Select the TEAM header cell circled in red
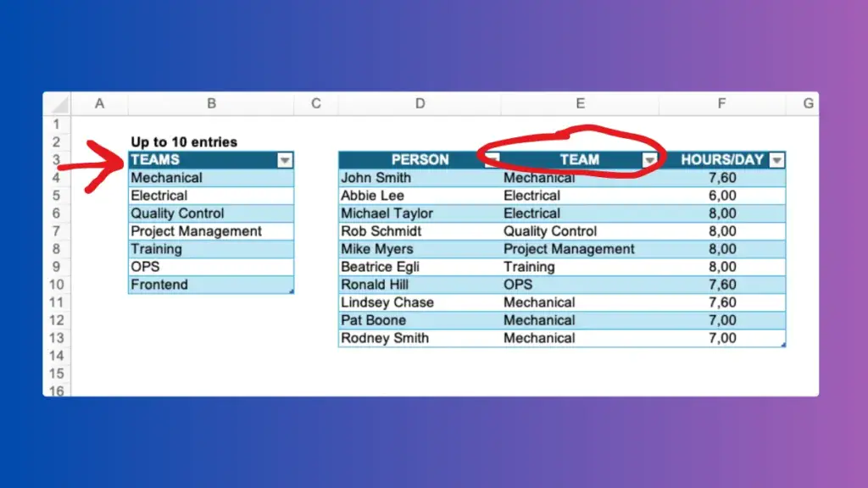This screenshot has width=868, height=488. [x=580, y=159]
